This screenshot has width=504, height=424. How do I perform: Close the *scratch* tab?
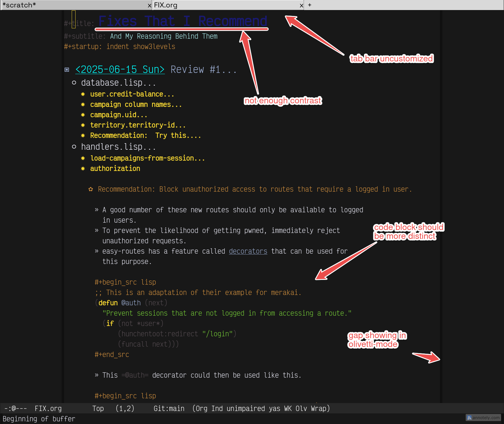point(149,5)
